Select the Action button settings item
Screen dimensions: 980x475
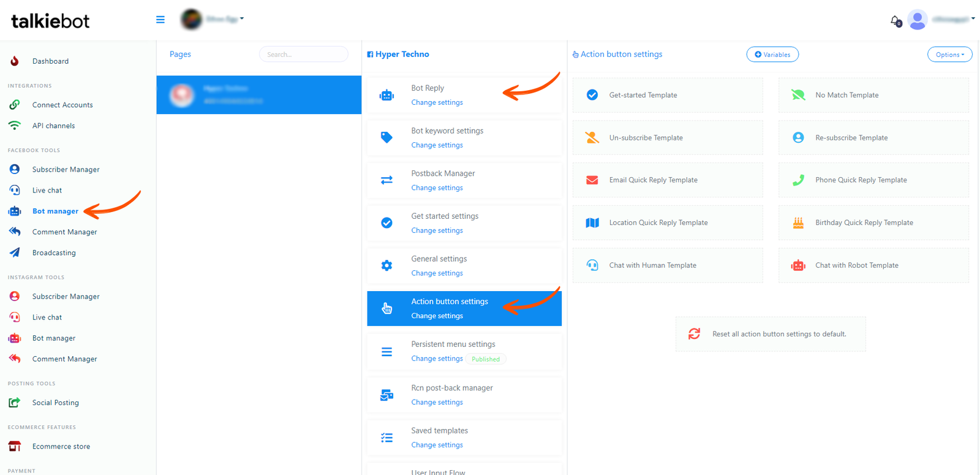[464, 308]
